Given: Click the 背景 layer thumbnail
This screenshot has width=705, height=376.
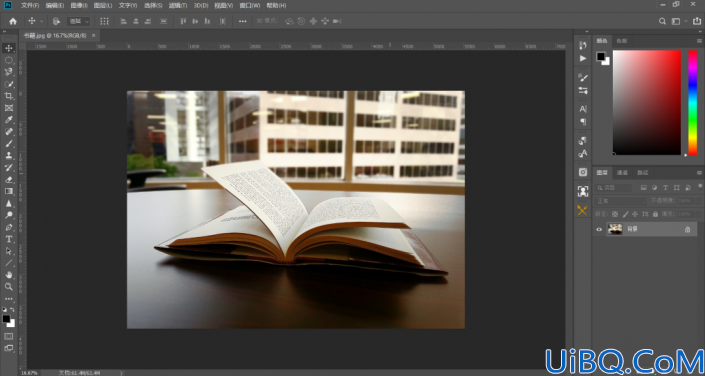Looking at the screenshot, I should click(x=615, y=229).
